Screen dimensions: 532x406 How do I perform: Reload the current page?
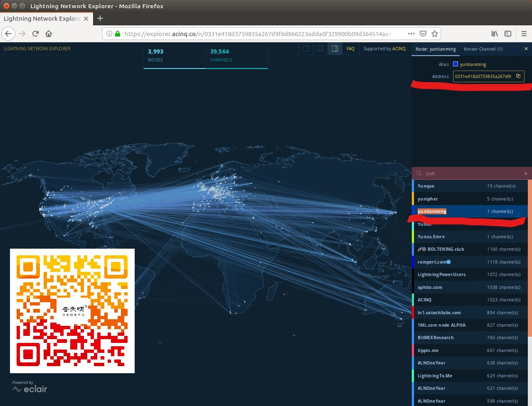35,34
